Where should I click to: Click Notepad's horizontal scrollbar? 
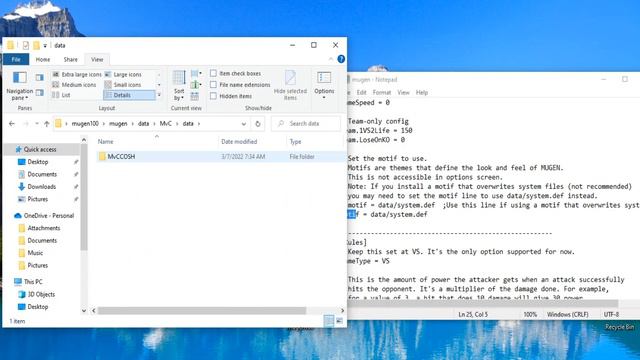482,303
